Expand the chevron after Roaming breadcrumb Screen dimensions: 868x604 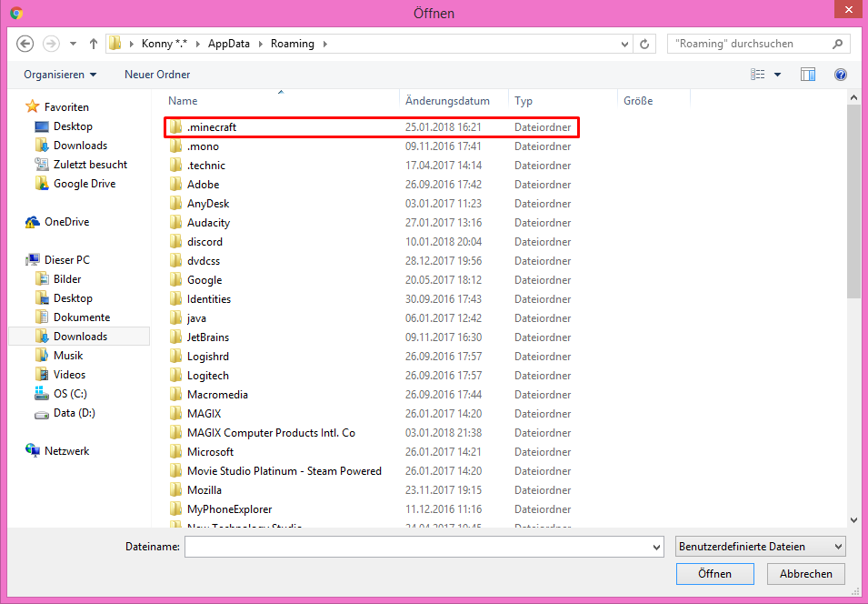tap(325, 44)
